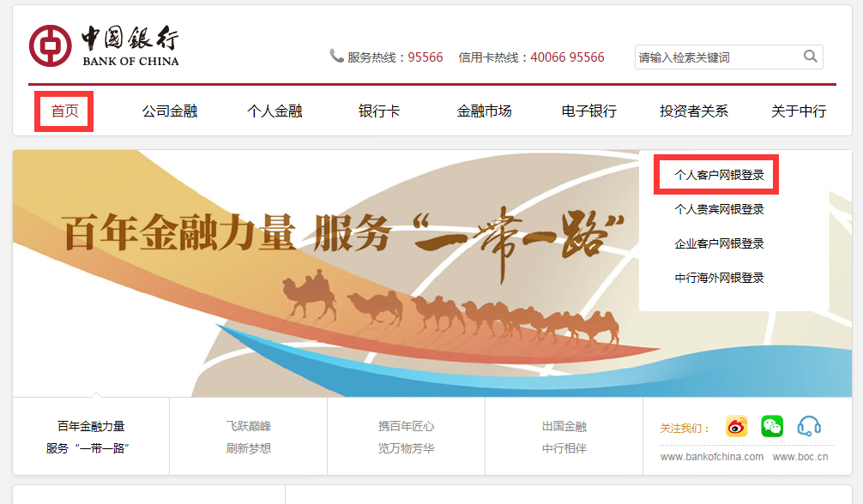Viewport: 863px width, 504px height.
Task: Open the 公司金融 menu
Action: pyautogui.click(x=170, y=111)
